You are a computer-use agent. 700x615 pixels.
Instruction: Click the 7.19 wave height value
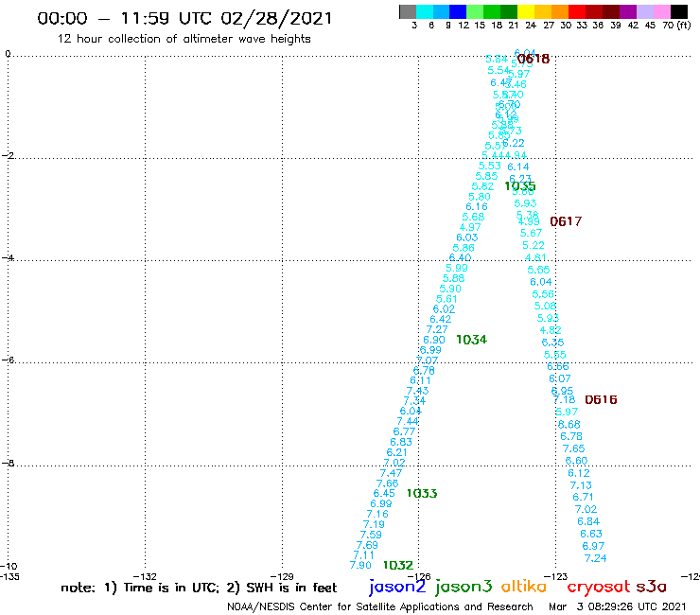point(374,525)
